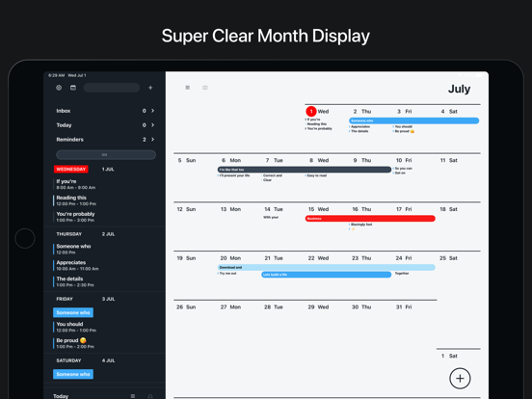Image resolution: width=532 pixels, height=399 pixels.
Task: Open the light blue 'Download and' event bar
Action: (327, 267)
